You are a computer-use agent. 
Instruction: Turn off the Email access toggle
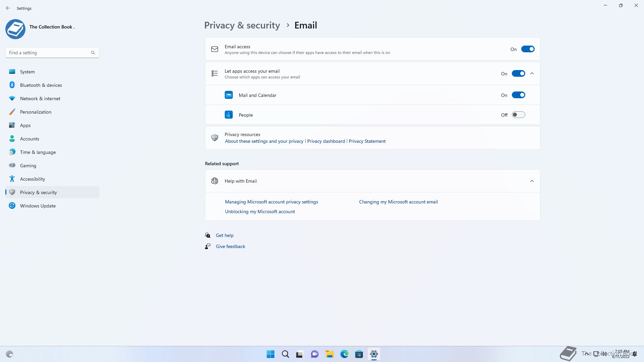pyautogui.click(x=528, y=49)
